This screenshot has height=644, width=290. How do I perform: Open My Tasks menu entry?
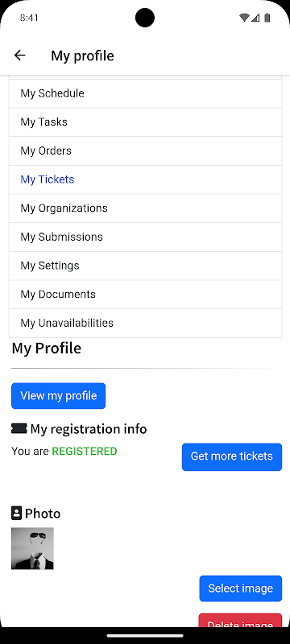(146, 122)
